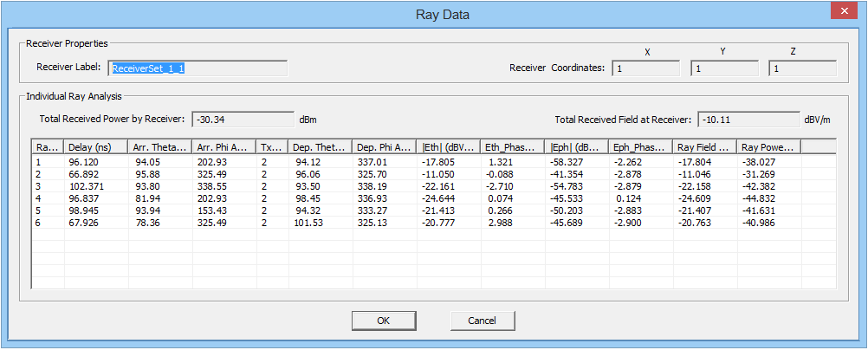Click the Receiver Label text field
868x350 pixels.
pos(198,68)
